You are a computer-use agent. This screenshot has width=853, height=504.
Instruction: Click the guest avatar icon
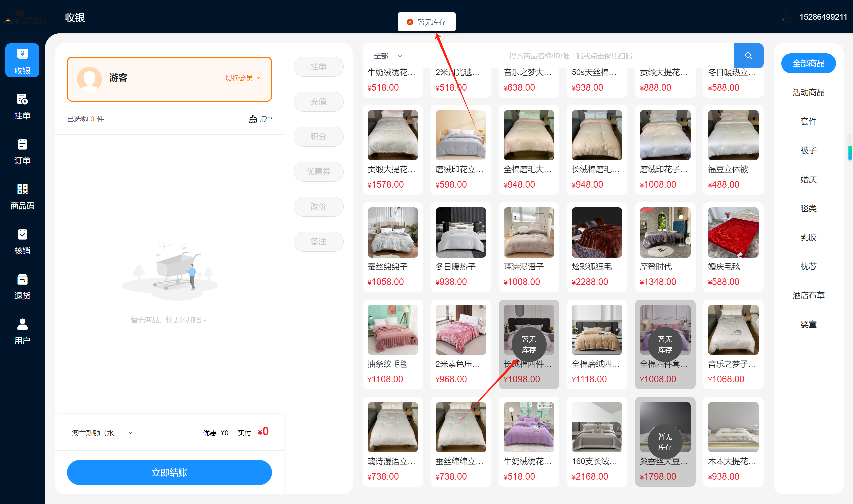89,78
